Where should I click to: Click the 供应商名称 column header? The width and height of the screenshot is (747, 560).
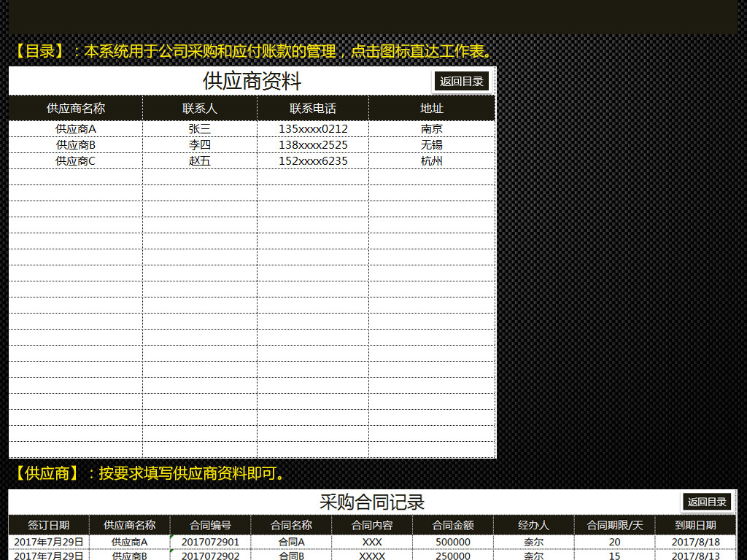74,108
